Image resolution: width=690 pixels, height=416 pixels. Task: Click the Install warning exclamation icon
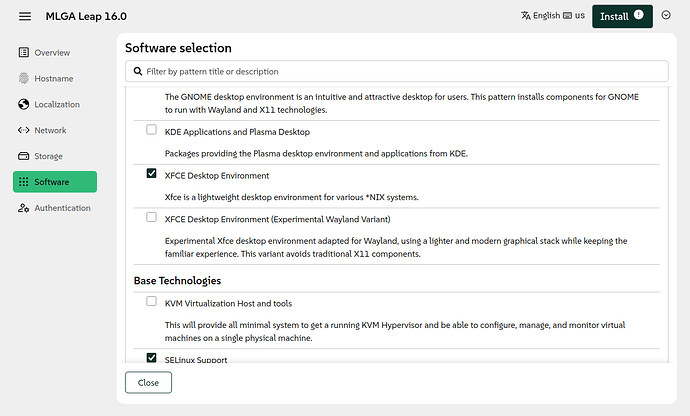pyautogui.click(x=639, y=15)
